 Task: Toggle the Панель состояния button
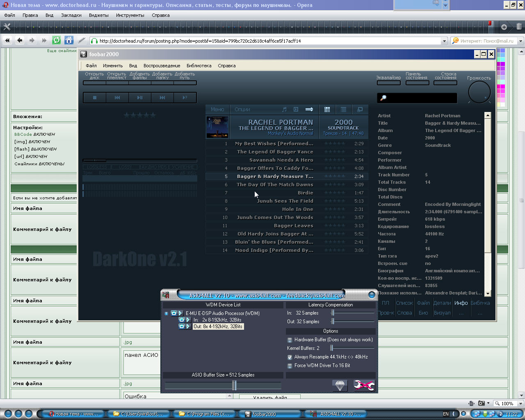point(417,82)
